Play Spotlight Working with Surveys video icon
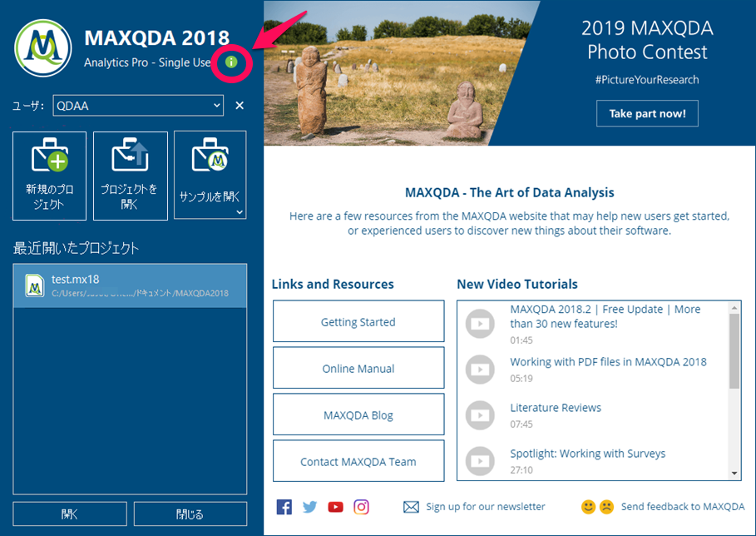Image resolution: width=756 pixels, height=536 pixels. pyautogui.click(x=480, y=461)
